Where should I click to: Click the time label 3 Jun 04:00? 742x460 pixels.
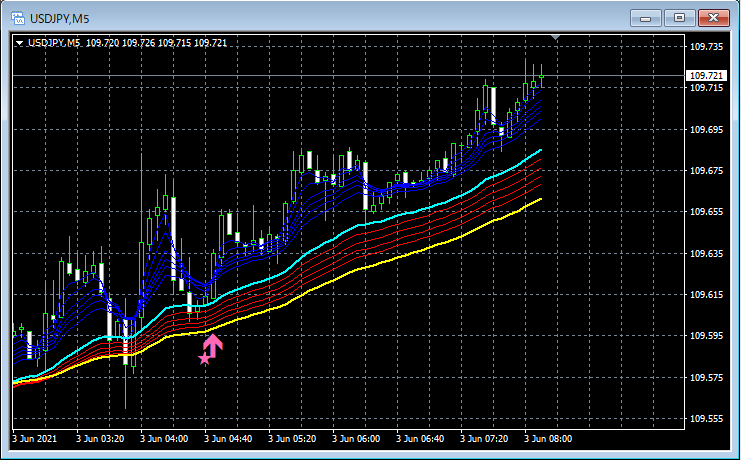pyautogui.click(x=164, y=439)
